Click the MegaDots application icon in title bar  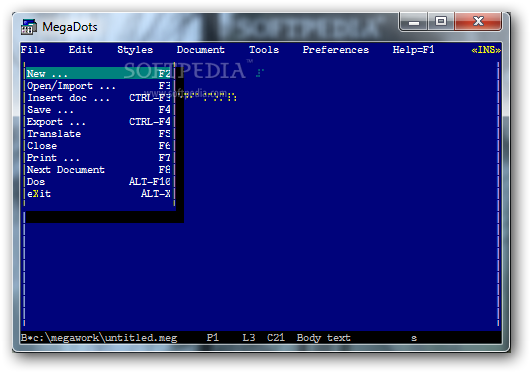(29, 27)
